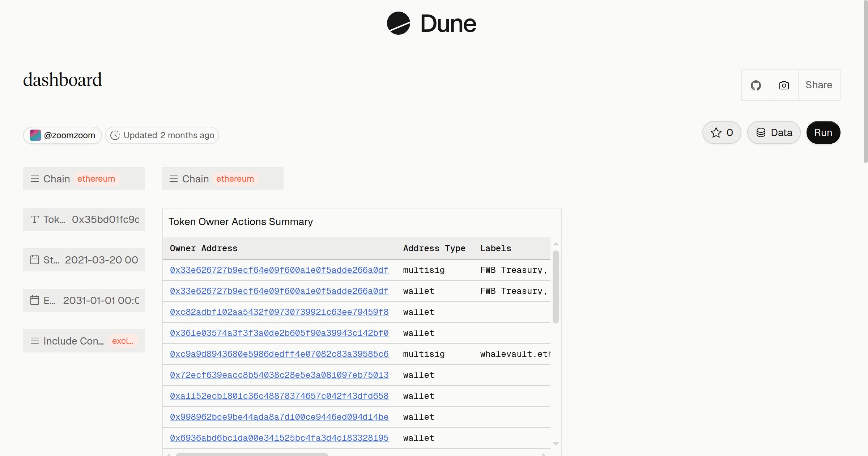This screenshot has height=456, width=868.
Task: Open the GitHub icon link
Action: 756,85
